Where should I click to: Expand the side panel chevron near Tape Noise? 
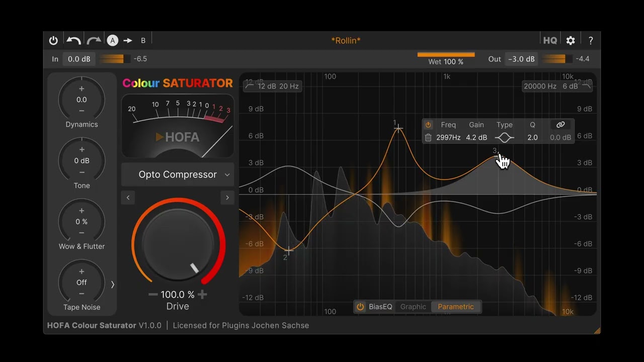click(x=112, y=285)
